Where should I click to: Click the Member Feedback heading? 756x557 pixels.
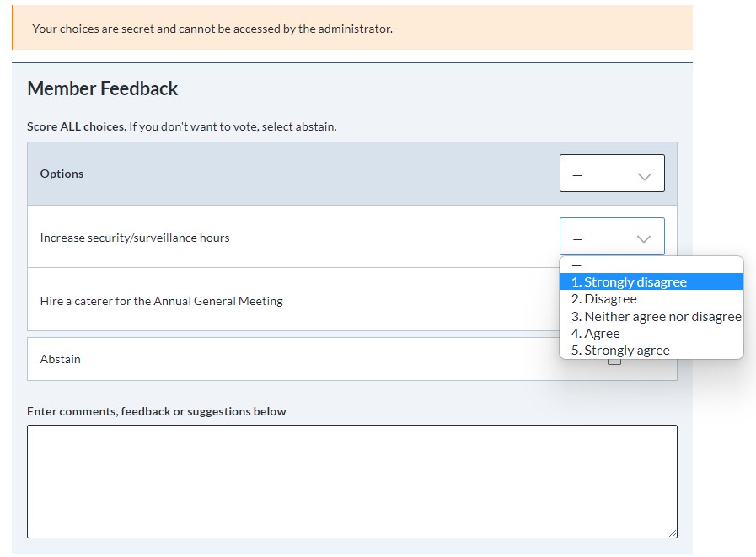tap(103, 88)
